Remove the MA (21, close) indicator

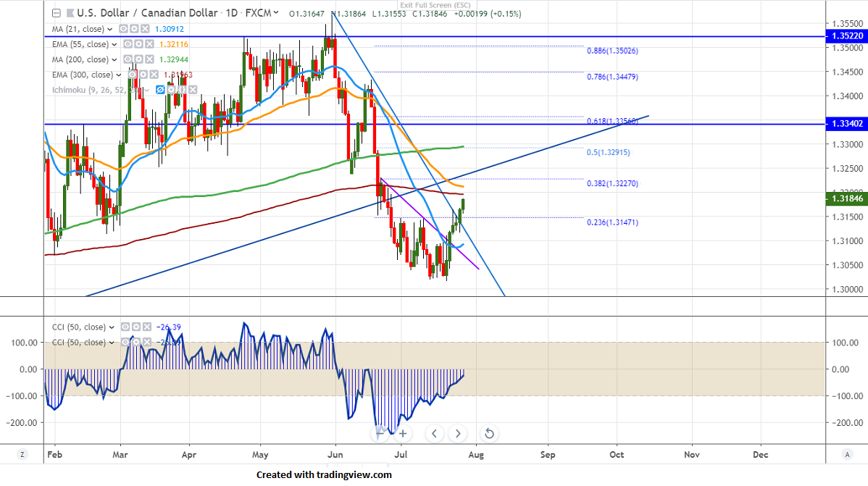coord(144,29)
